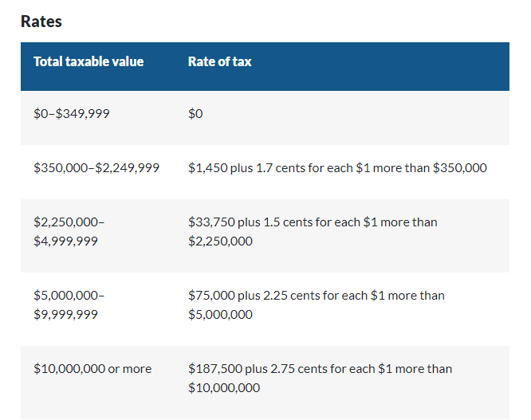
Task: Click the $187,500 base tax amount
Action: coord(214,368)
